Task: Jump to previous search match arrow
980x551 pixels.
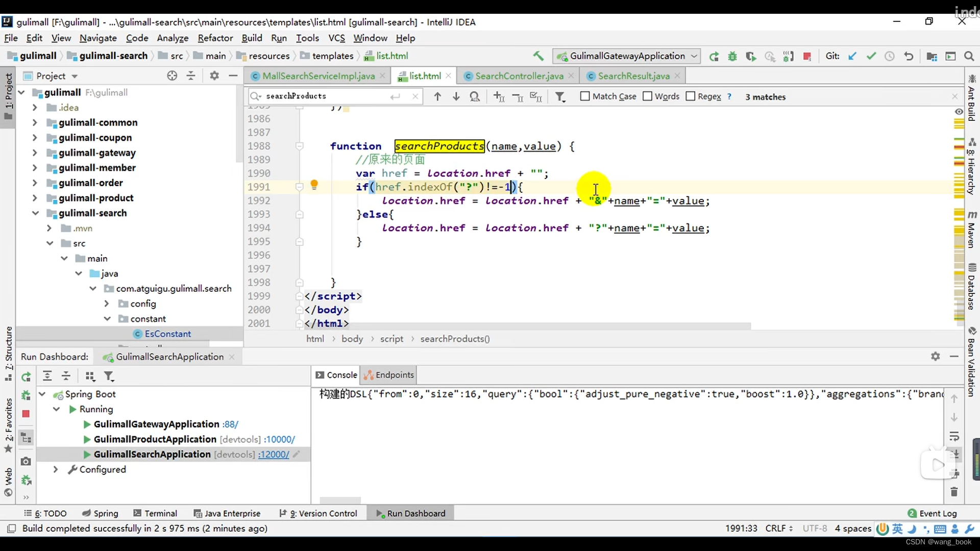Action: (x=437, y=96)
